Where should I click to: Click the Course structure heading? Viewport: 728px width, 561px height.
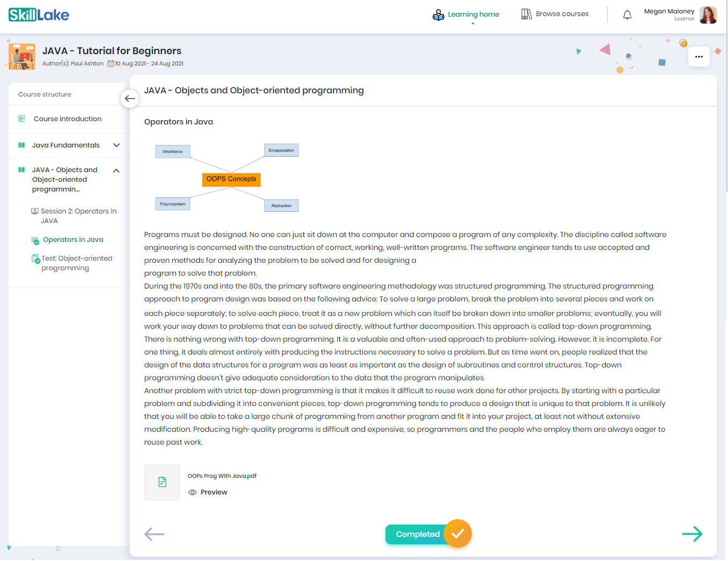pos(44,94)
